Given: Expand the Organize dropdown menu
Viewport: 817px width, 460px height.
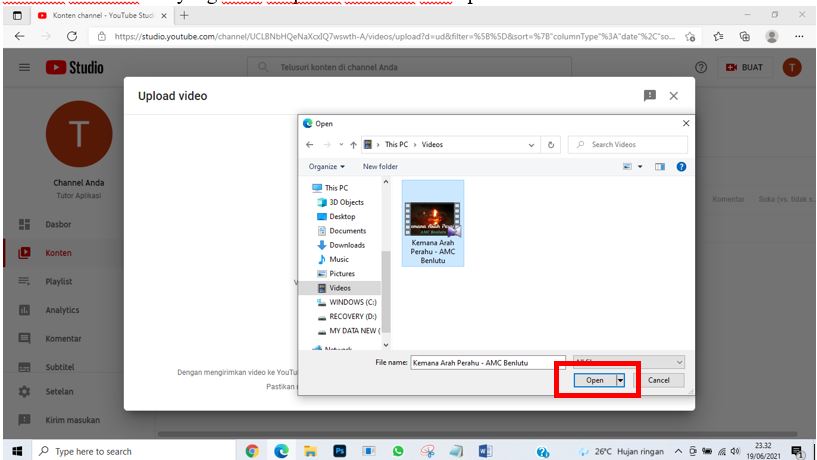Looking at the screenshot, I should click(x=327, y=167).
